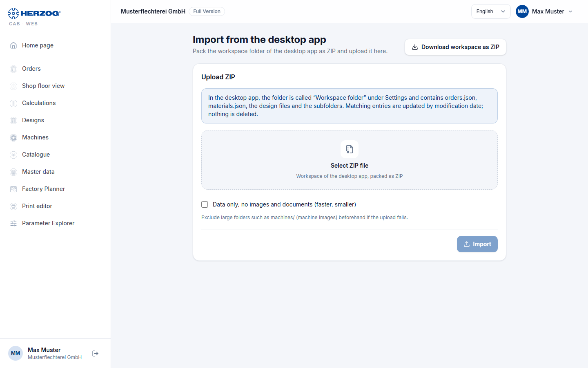Click the Orders sidebar icon

[x=13, y=69]
